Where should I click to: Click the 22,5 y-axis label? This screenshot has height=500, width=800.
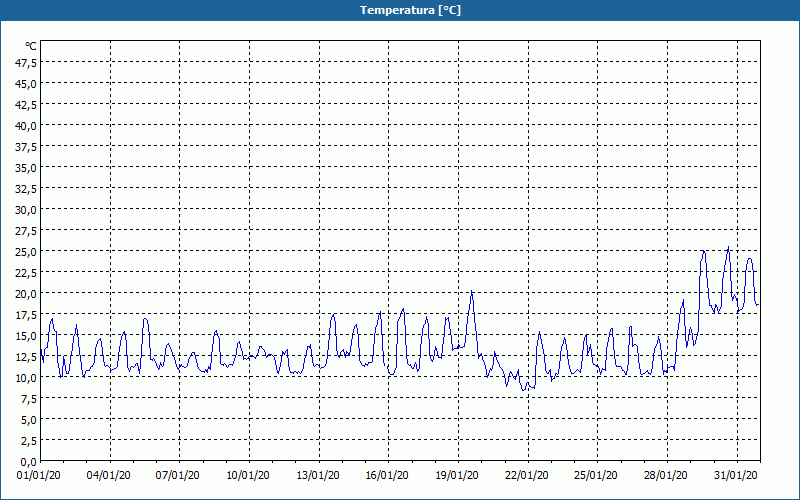pos(27,273)
